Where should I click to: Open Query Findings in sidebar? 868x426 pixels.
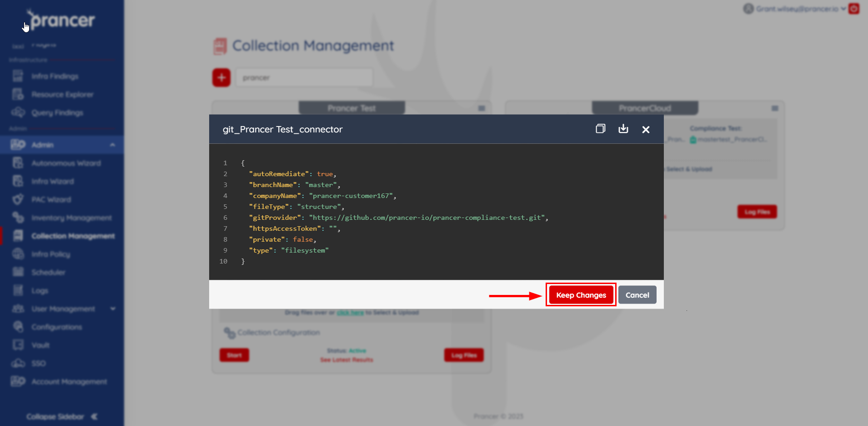[57, 113]
